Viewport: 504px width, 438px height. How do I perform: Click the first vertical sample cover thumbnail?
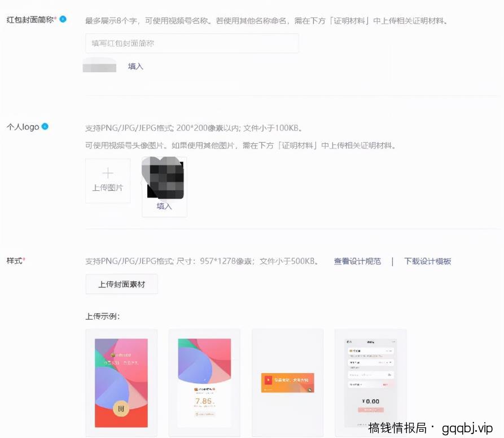click(x=121, y=382)
